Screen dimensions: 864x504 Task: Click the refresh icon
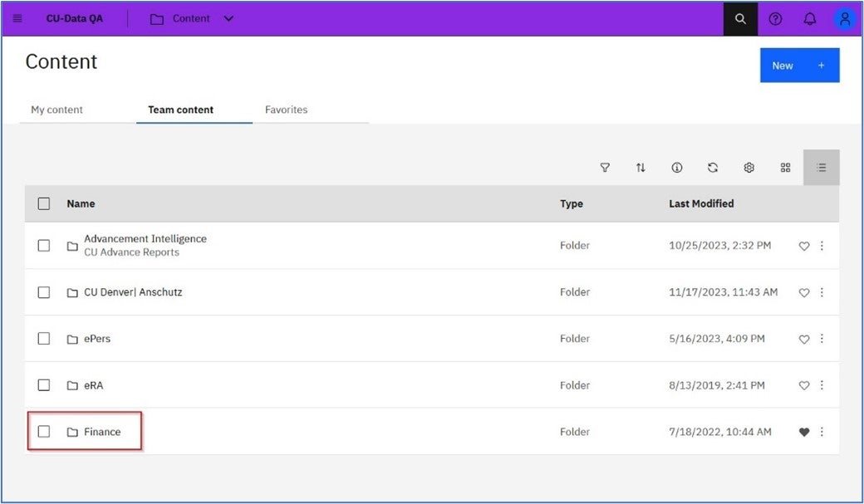(x=713, y=168)
